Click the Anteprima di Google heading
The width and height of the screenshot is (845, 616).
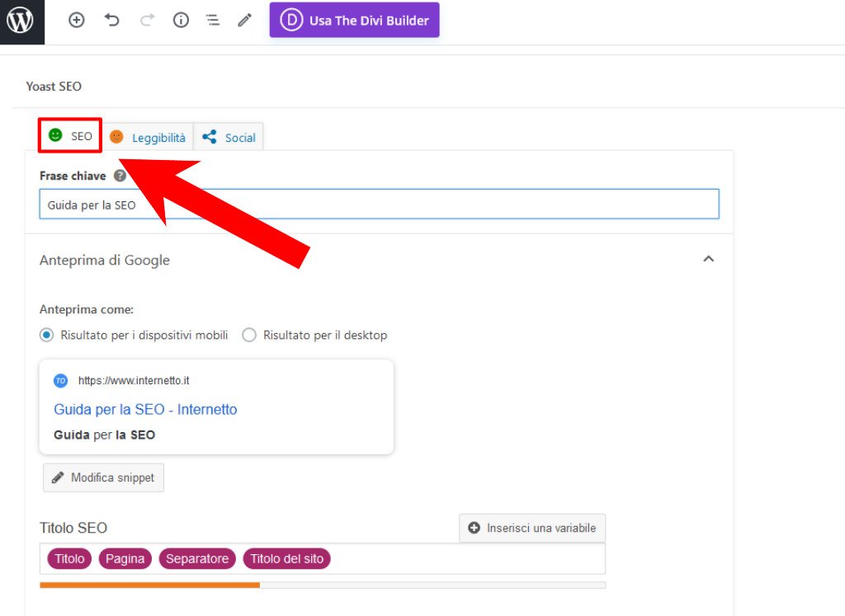[x=105, y=260]
